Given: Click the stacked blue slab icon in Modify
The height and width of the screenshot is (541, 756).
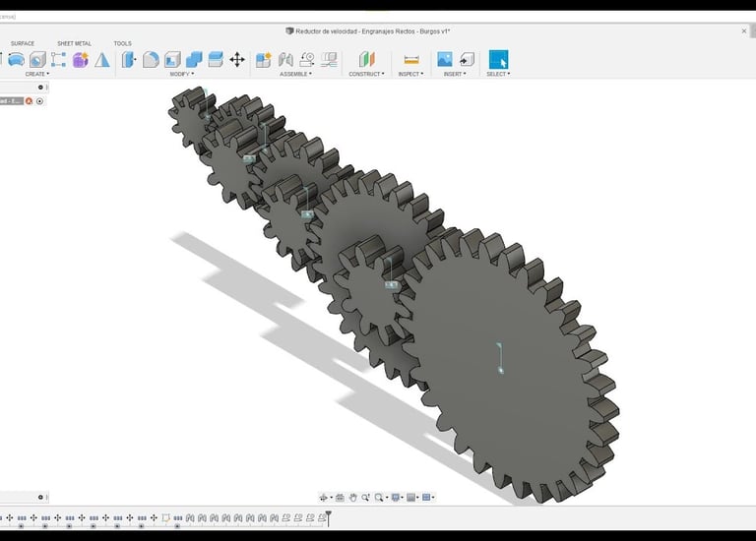Looking at the screenshot, I should (x=215, y=60).
